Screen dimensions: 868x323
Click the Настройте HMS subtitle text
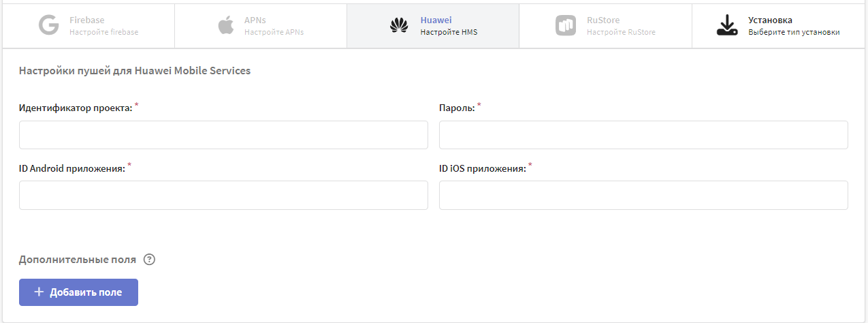point(449,32)
